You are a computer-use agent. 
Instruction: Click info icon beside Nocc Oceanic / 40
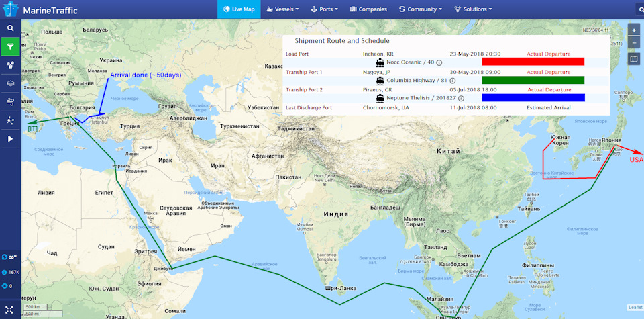point(439,62)
